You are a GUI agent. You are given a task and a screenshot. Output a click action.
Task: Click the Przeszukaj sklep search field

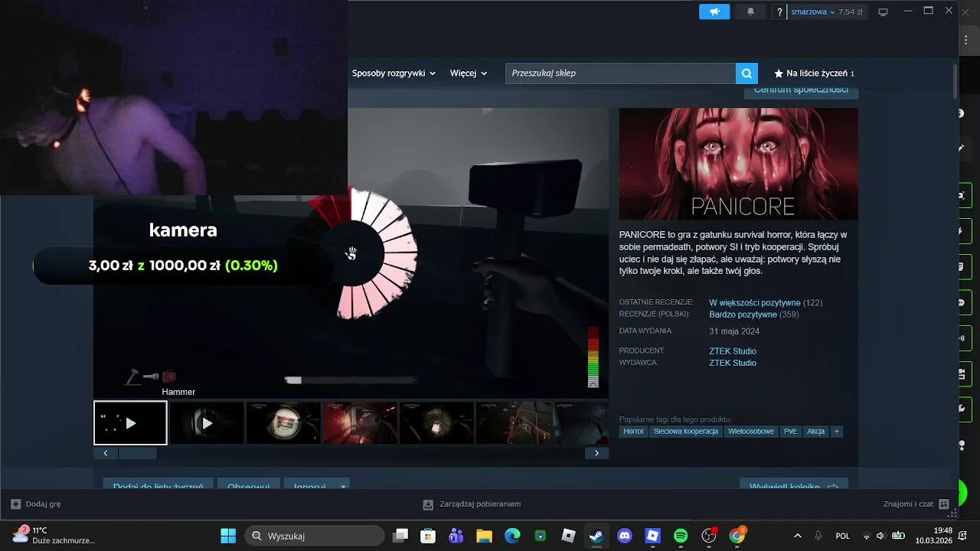click(x=620, y=73)
